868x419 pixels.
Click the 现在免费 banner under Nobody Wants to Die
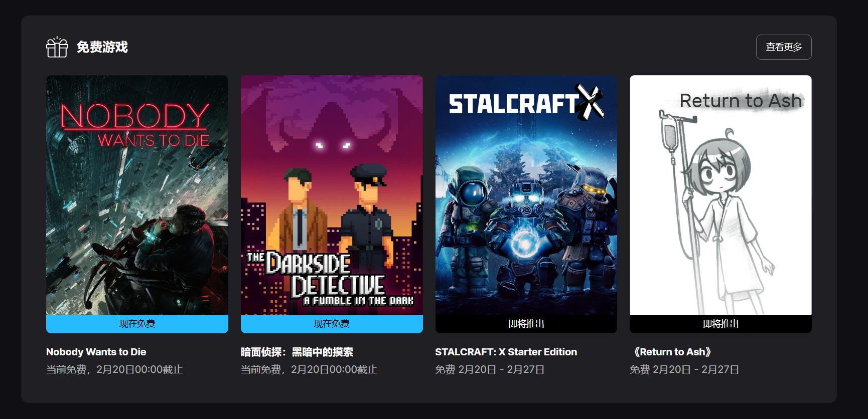tap(137, 324)
